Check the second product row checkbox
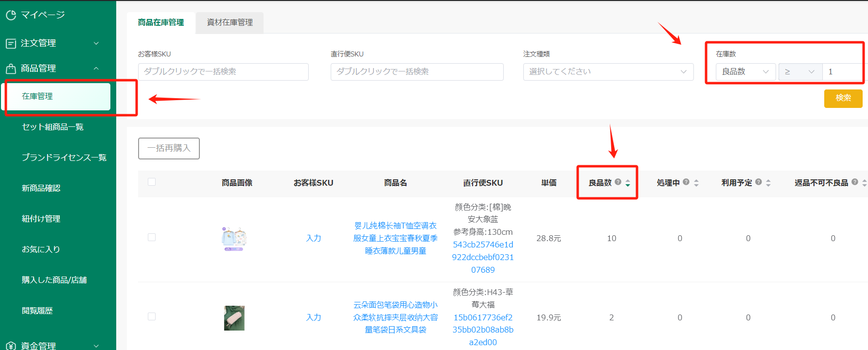Viewport: 868px width, 350px height. (x=152, y=316)
